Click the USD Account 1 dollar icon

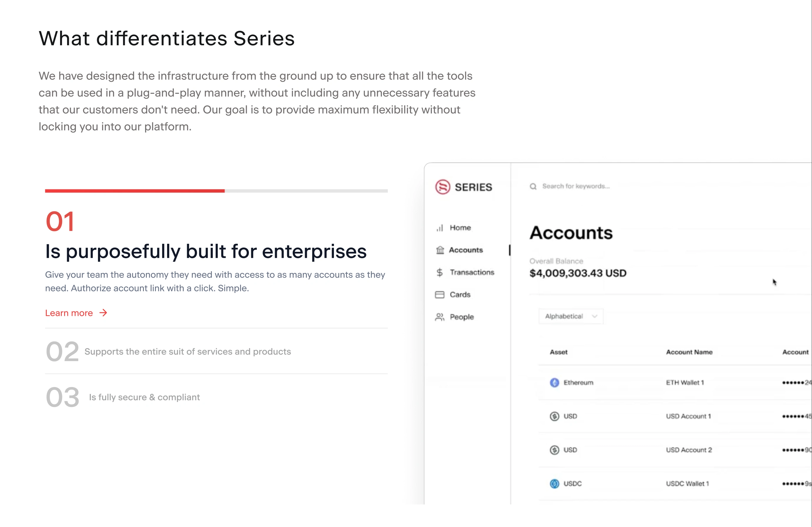click(554, 416)
